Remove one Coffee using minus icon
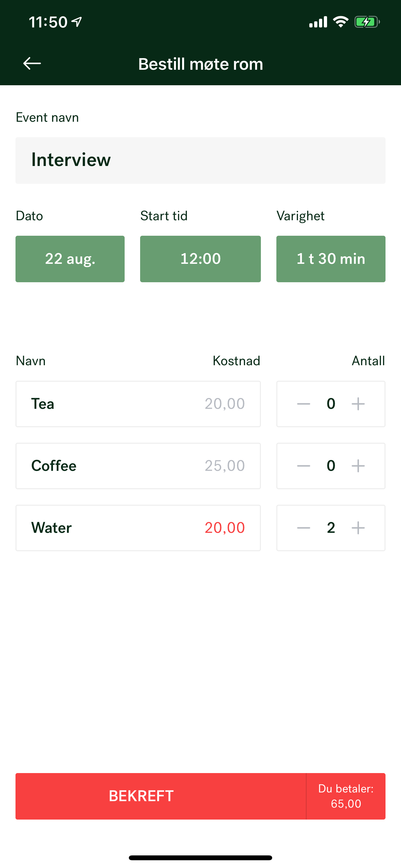The image size is (401, 868). [x=303, y=466]
